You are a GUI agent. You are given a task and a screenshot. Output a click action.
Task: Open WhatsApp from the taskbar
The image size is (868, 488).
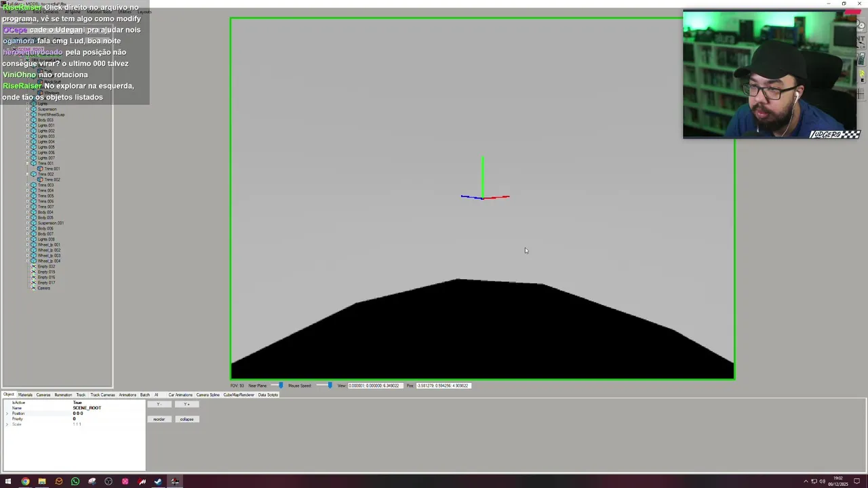click(75, 481)
